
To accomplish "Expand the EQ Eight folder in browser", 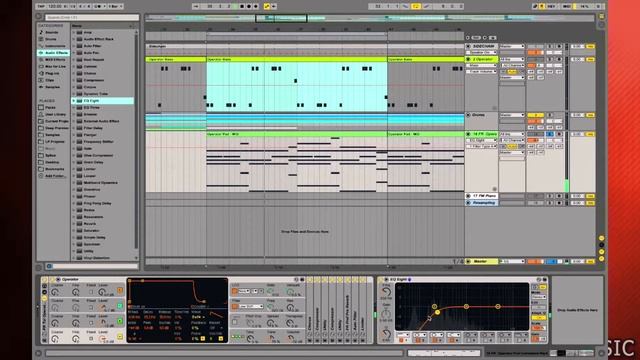I will (74, 100).
